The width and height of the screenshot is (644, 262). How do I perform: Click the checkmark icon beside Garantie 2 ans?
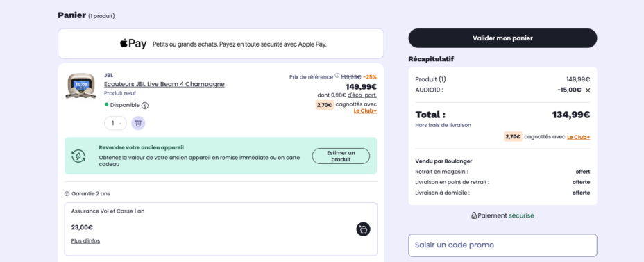coord(67,194)
